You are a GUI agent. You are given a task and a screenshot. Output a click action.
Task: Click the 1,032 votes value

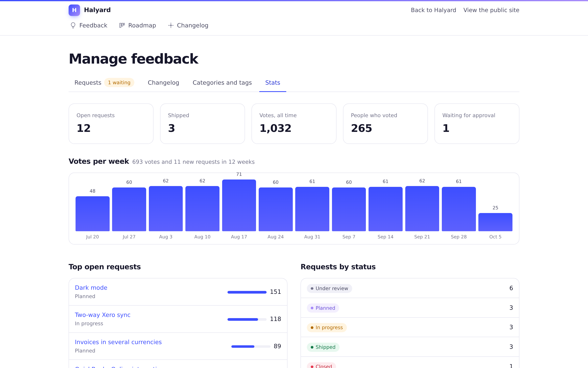(275, 128)
